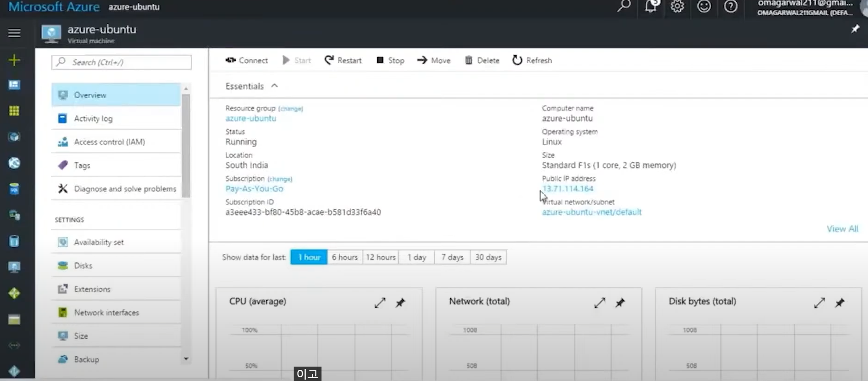This screenshot has height=381, width=868.
Task: Select 1 day data range
Action: pyautogui.click(x=417, y=257)
